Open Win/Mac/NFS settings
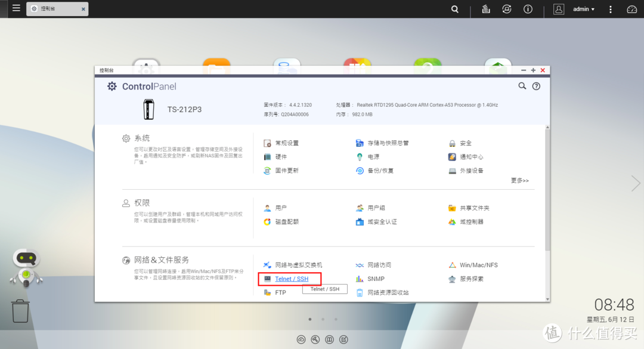Image resolution: width=644 pixels, height=349 pixels. click(x=473, y=265)
